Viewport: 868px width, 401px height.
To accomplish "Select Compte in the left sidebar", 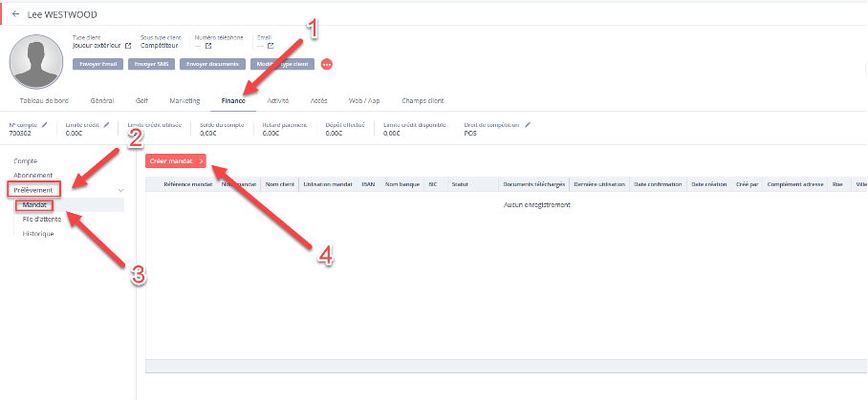I will (x=26, y=161).
